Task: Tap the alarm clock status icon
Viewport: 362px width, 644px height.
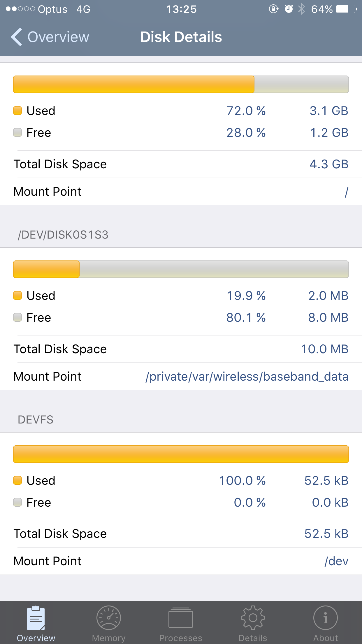Action: pyautogui.click(x=289, y=9)
